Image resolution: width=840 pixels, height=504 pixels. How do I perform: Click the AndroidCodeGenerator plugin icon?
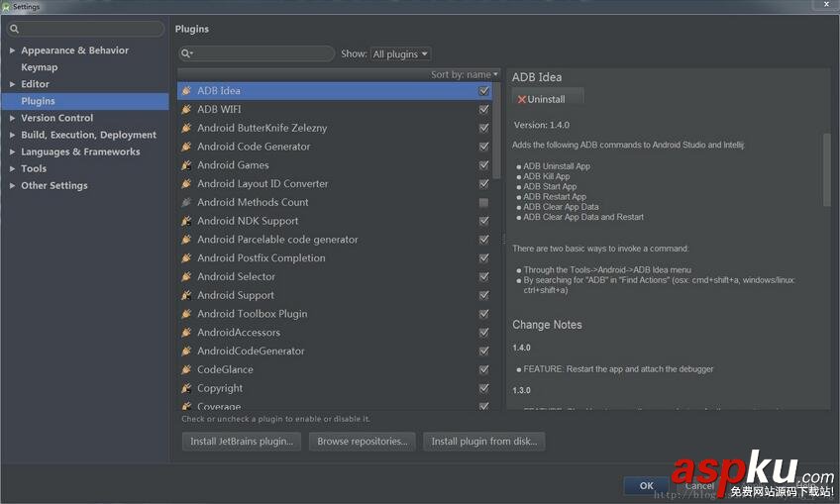tap(186, 351)
